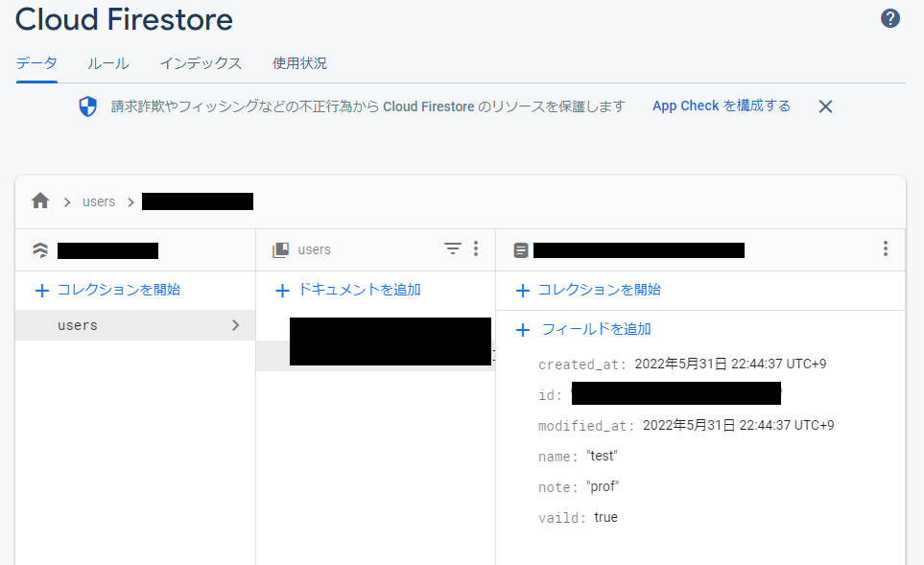Click the users collection icon in header
This screenshot has width=924, height=565.
[280, 249]
